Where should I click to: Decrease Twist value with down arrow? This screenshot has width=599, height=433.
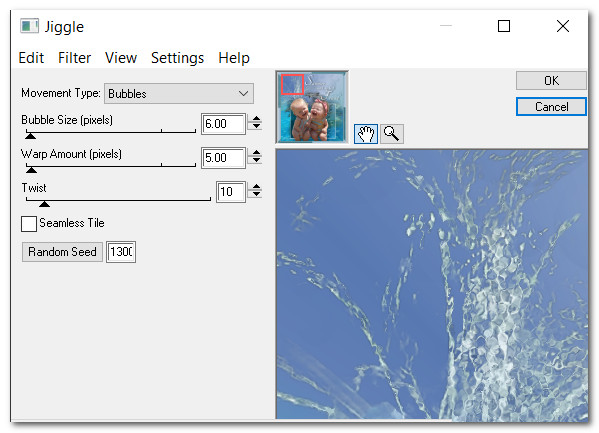pyautogui.click(x=256, y=194)
